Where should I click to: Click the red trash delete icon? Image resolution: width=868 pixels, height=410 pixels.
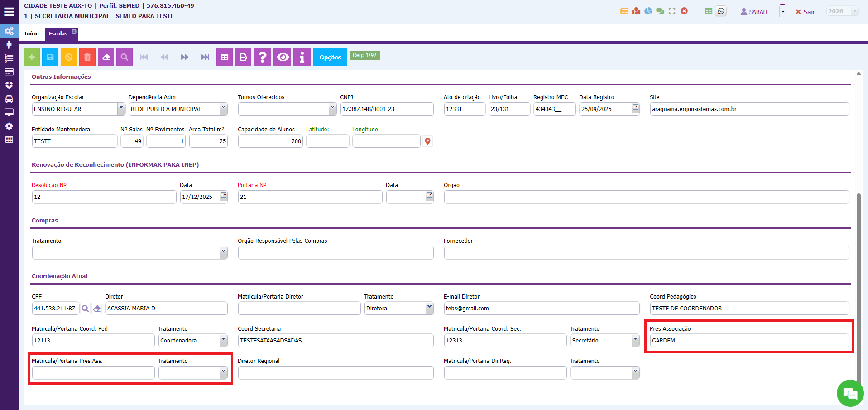(x=87, y=57)
